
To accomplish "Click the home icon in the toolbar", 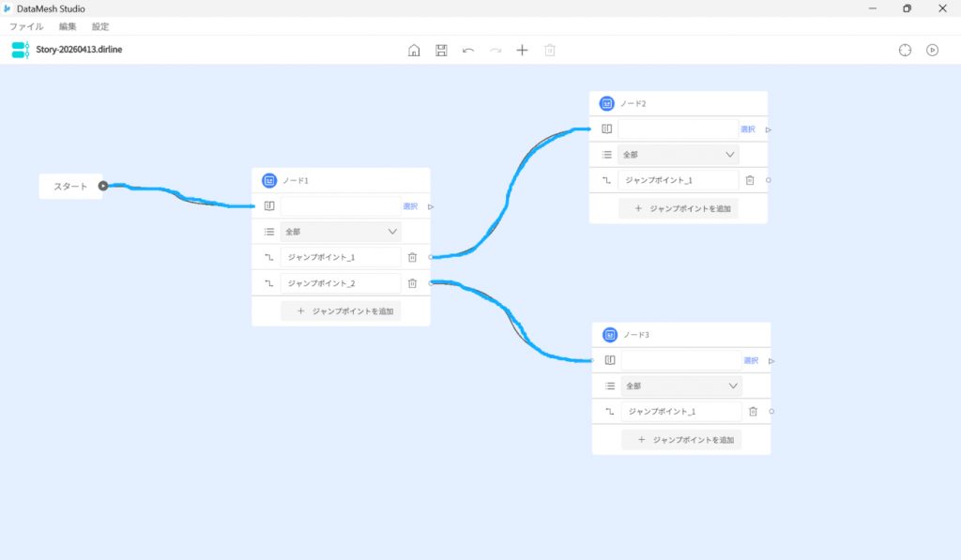I will [414, 50].
